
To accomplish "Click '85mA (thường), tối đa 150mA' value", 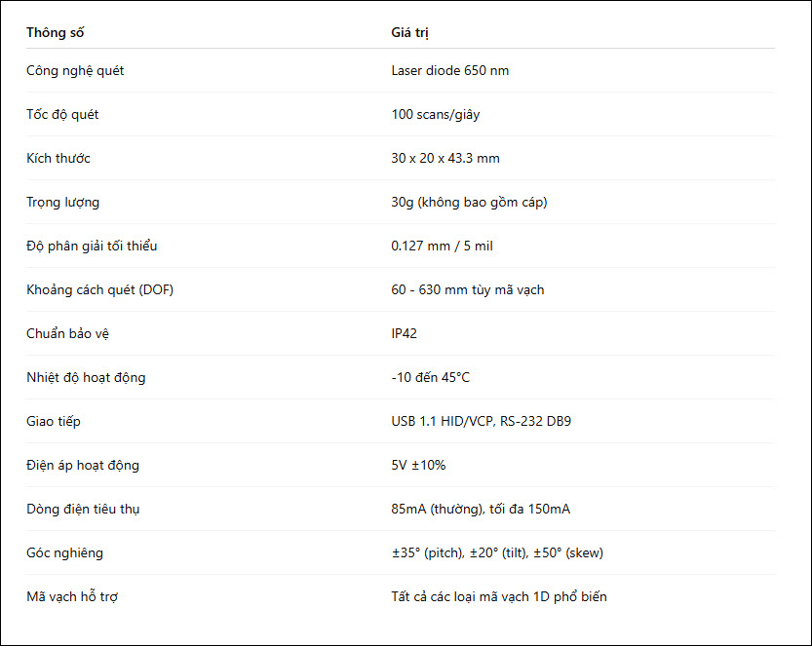I will coord(481,509).
